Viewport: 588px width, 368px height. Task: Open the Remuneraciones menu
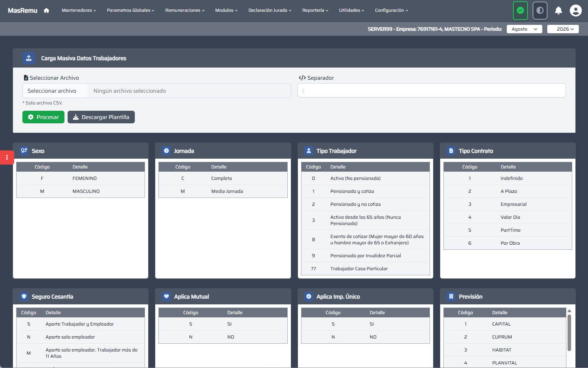(185, 10)
